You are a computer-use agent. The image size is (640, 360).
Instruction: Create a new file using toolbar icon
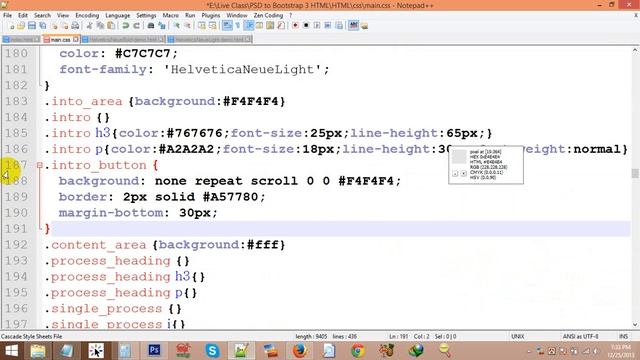tap(12, 26)
